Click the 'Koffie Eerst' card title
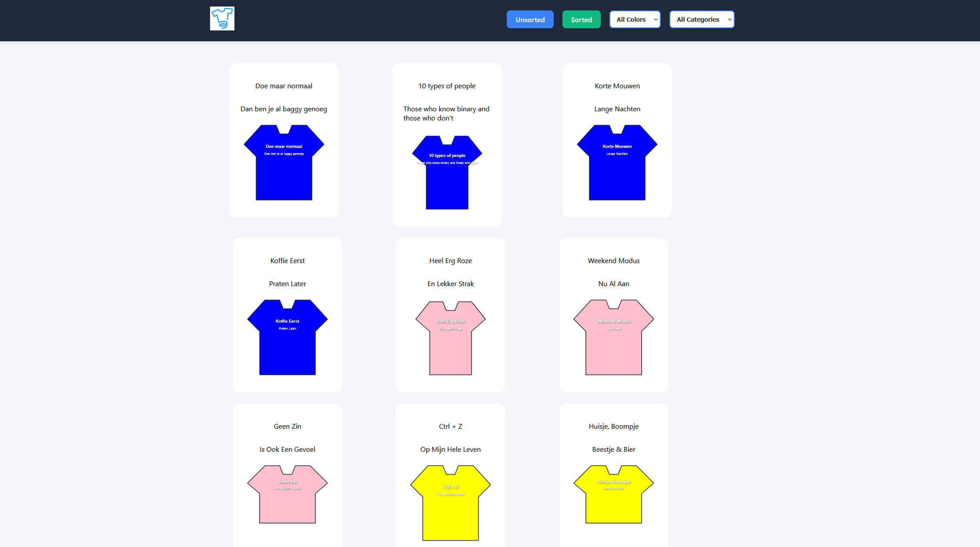The width and height of the screenshot is (980, 547). (x=288, y=261)
